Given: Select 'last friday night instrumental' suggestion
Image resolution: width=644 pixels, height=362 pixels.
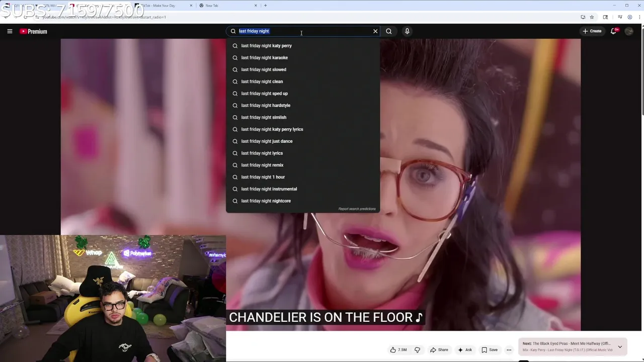Looking at the screenshot, I should (x=303, y=189).
